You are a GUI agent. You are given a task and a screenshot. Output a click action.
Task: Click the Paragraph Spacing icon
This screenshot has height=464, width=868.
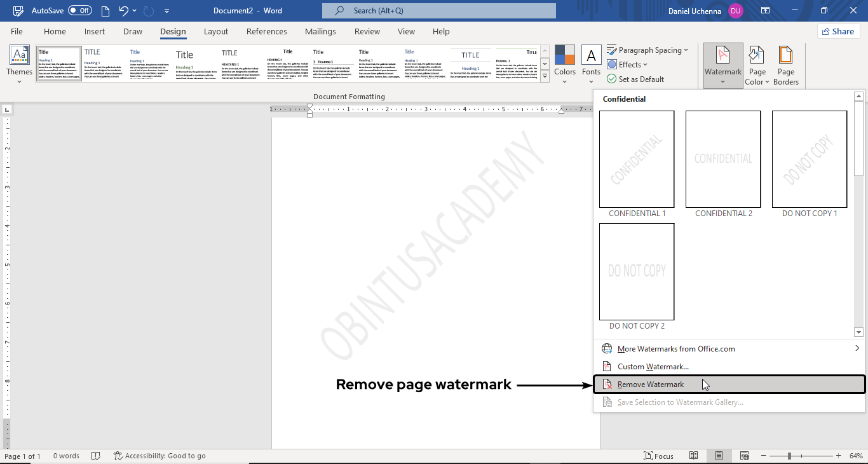pyautogui.click(x=613, y=50)
